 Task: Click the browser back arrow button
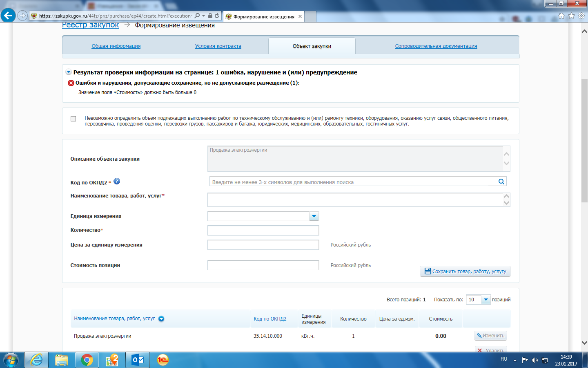pyautogui.click(x=8, y=16)
